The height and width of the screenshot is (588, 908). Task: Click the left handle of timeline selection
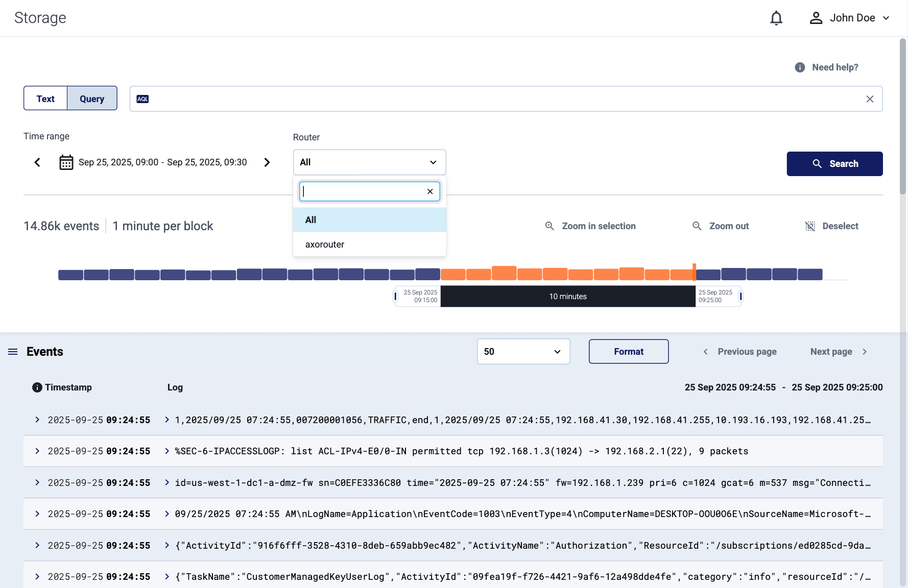tap(395, 297)
